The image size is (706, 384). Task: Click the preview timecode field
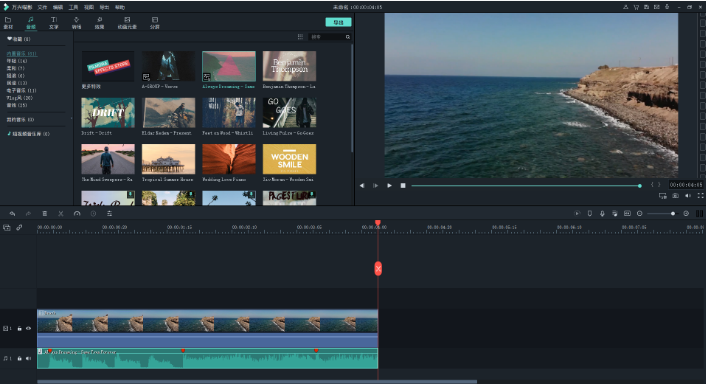(685, 185)
